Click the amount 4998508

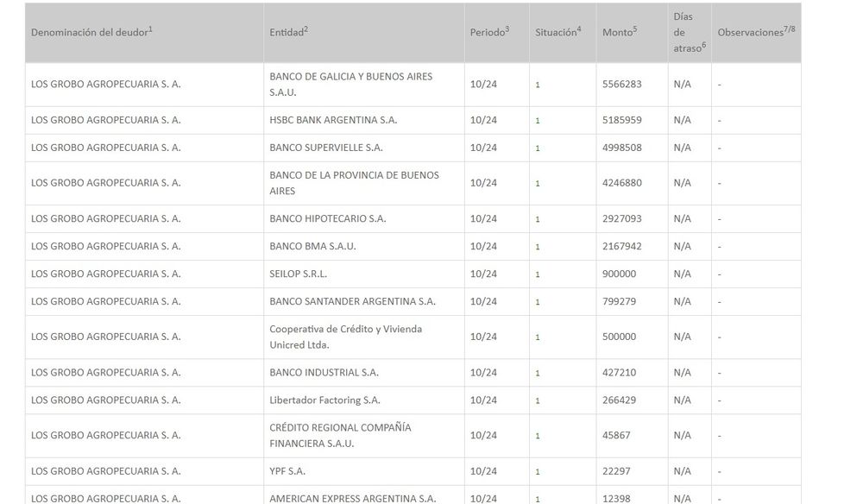coord(622,148)
